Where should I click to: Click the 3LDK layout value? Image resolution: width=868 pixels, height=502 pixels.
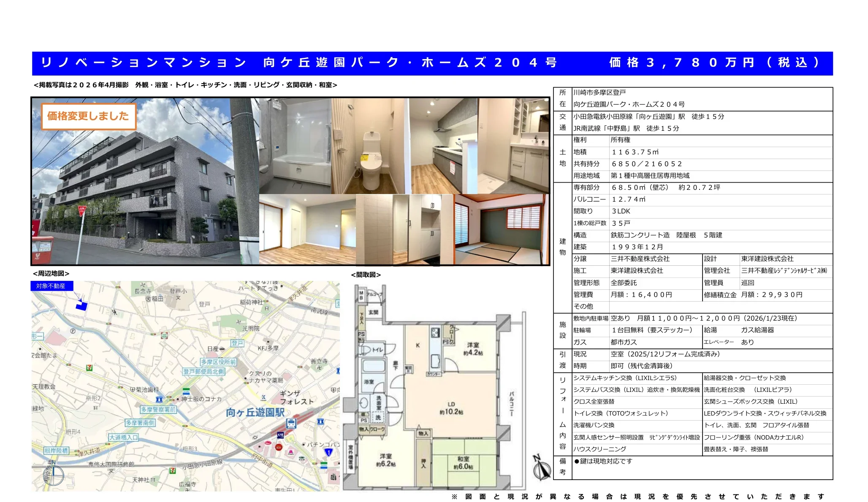pyautogui.click(x=621, y=211)
